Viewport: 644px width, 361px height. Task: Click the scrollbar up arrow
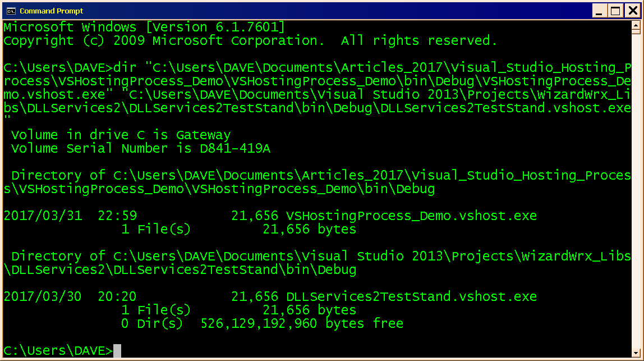coord(636,27)
